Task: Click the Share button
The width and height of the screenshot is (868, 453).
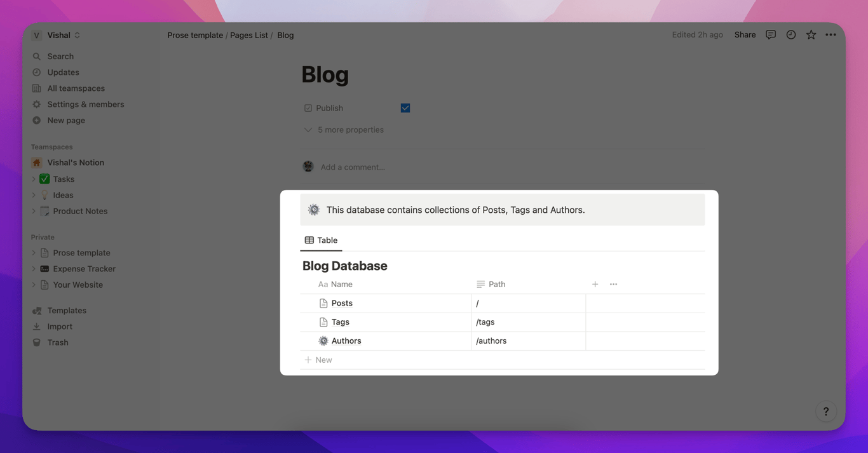Action: click(x=744, y=34)
